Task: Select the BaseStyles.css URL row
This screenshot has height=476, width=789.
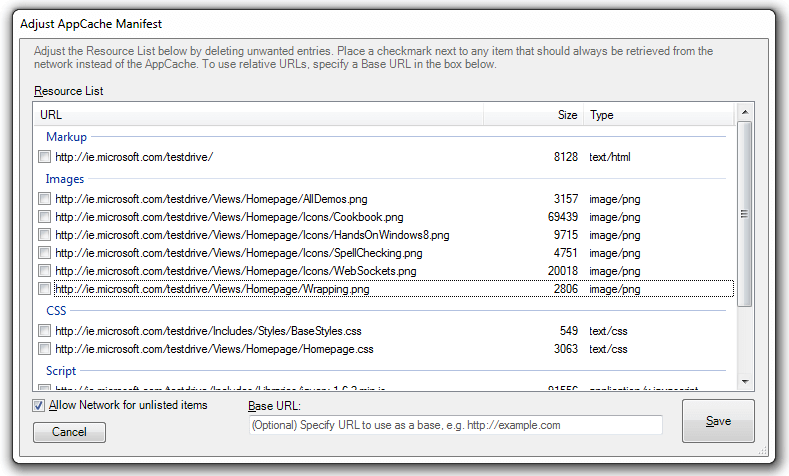Action: tap(208, 331)
